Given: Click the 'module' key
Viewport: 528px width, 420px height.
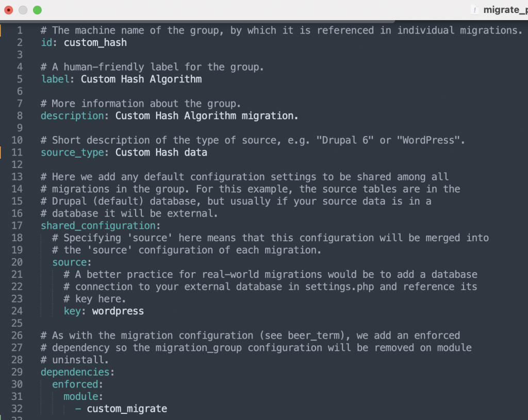Looking at the screenshot, I should pyautogui.click(x=81, y=396).
